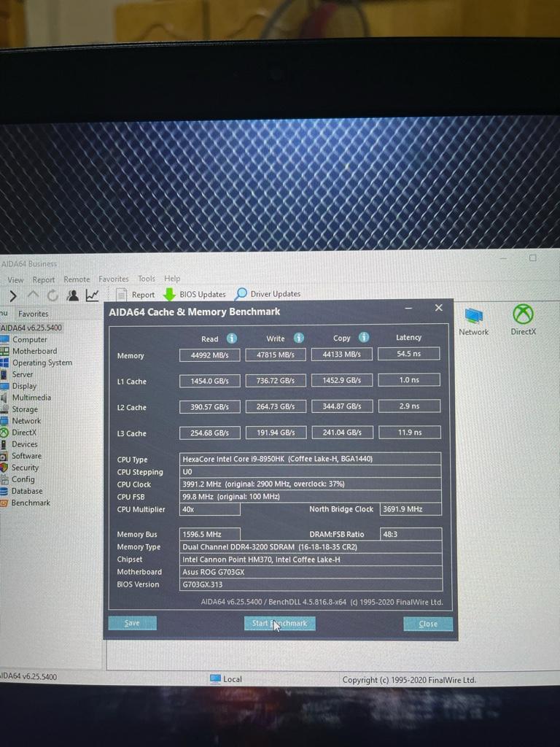Select Security in the sidebar tree
The height and width of the screenshot is (747, 560).
pyautogui.click(x=25, y=468)
